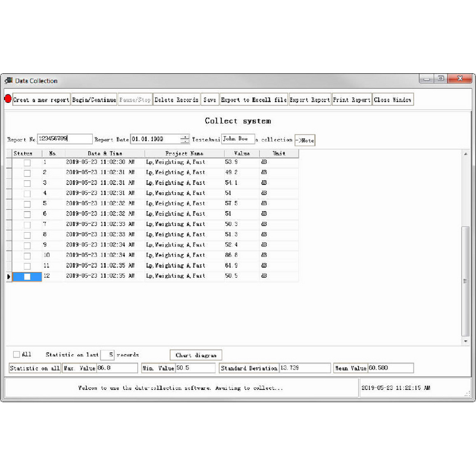
Task: Click the vertical scrollbar thumb
Action: 465,281
